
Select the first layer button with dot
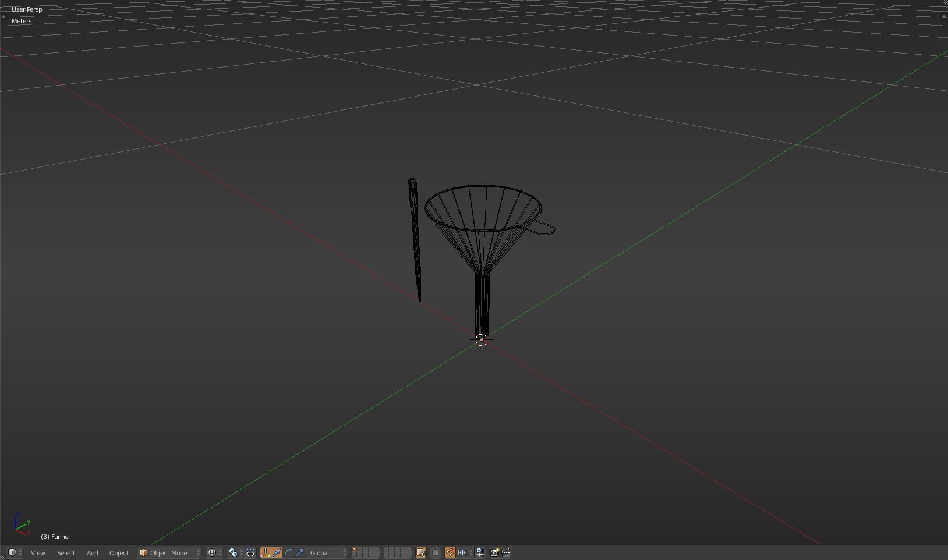354,550
